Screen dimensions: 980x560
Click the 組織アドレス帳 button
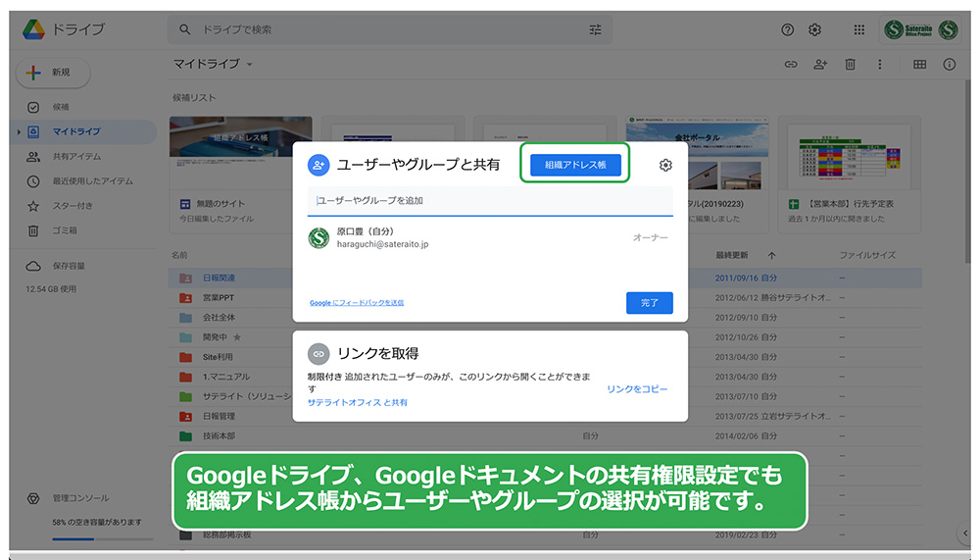pyautogui.click(x=575, y=165)
